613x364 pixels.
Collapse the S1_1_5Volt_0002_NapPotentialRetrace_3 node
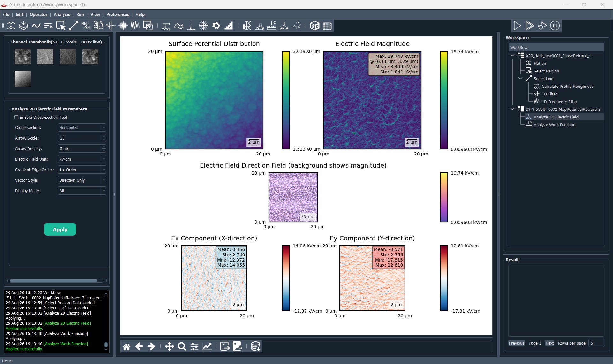pos(512,109)
